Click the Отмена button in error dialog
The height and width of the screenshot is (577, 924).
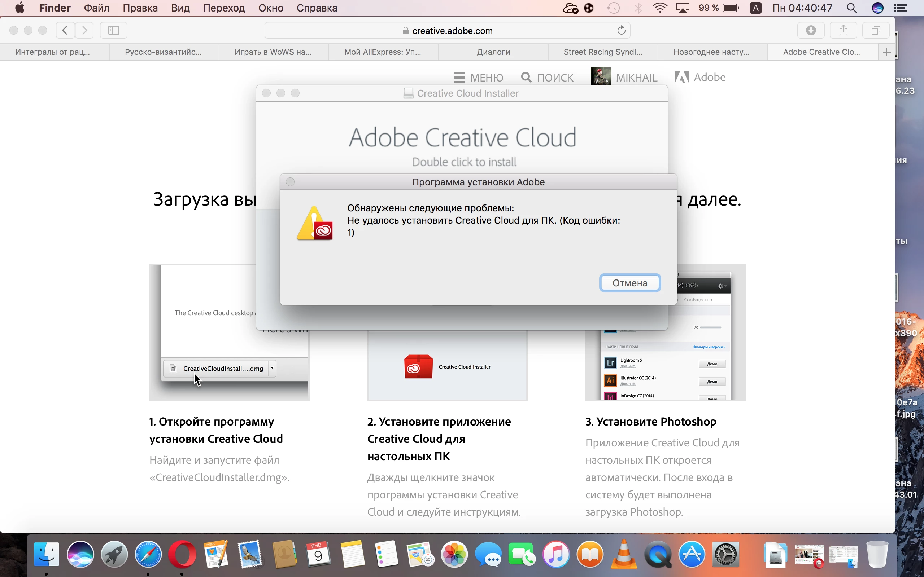pos(629,283)
